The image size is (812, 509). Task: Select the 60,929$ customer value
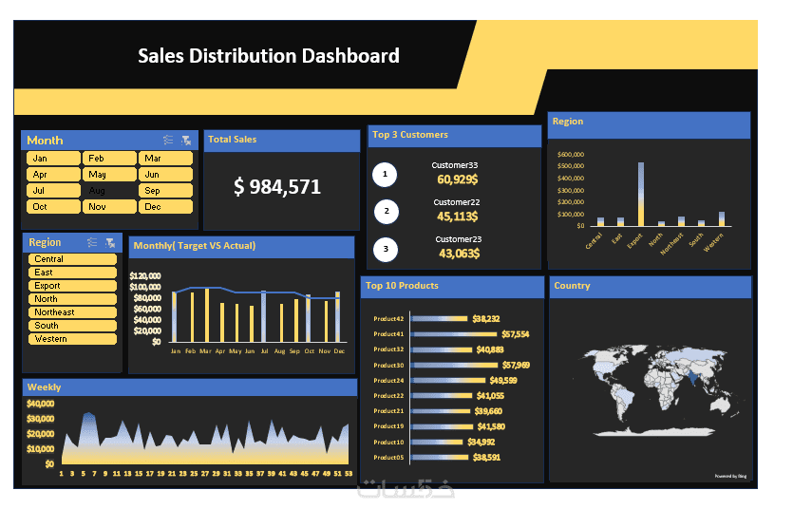(x=457, y=179)
